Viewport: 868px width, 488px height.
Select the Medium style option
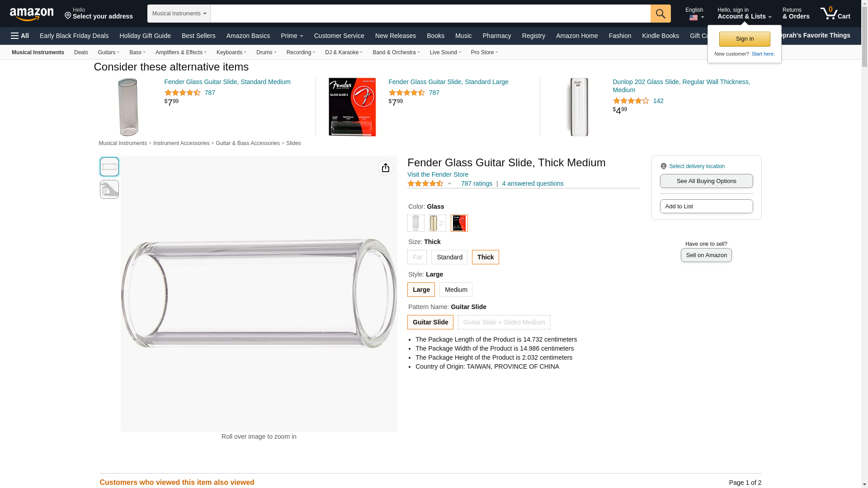click(x=456, y=290)
